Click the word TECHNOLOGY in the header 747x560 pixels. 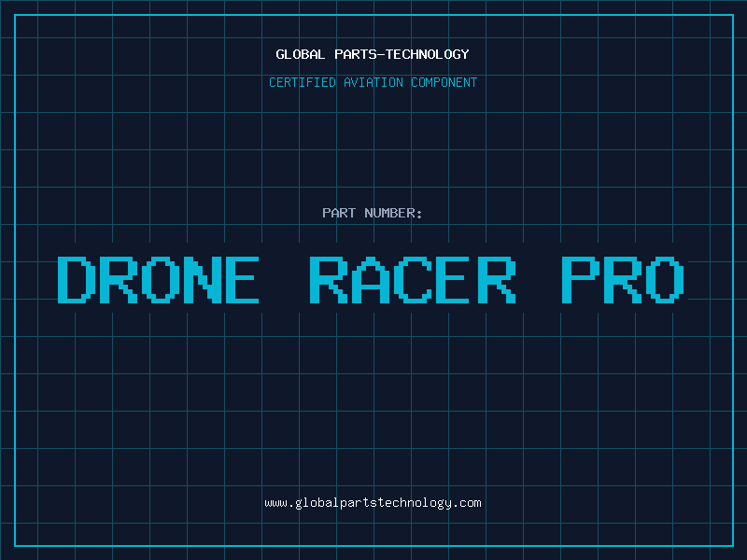click(428, 54)
